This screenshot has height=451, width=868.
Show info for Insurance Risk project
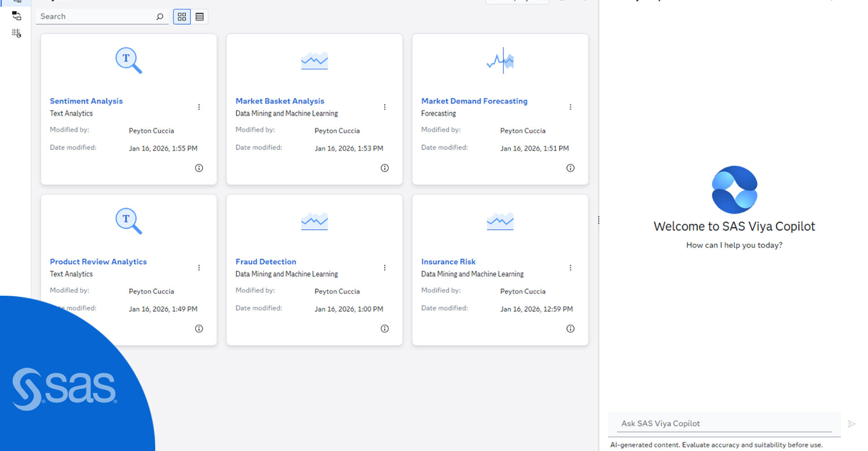[x=570, y=329]
